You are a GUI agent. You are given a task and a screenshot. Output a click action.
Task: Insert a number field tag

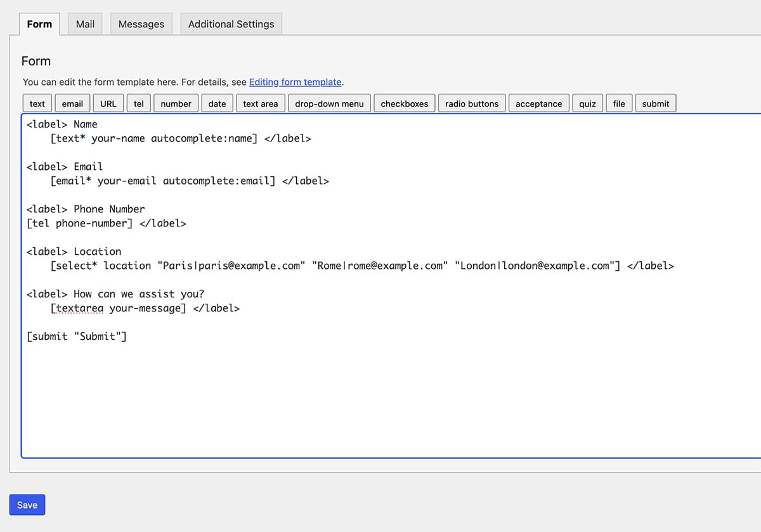click(176, 103)
